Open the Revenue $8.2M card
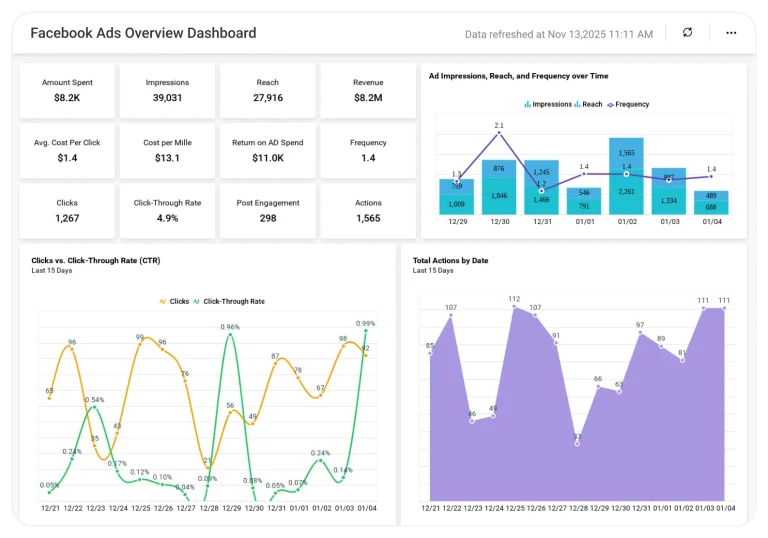Screen dimensions: 768x538 (x=368, y=90)
